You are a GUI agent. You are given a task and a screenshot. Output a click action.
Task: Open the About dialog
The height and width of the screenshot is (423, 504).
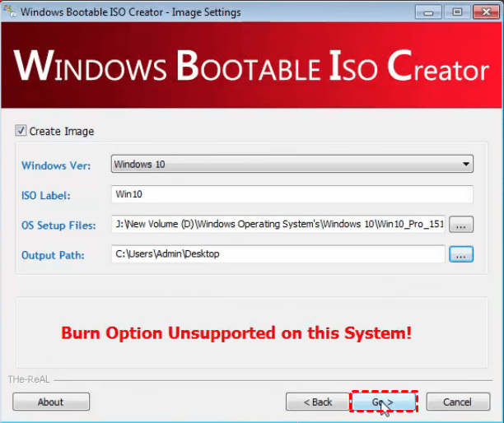(x=51, y=402)
